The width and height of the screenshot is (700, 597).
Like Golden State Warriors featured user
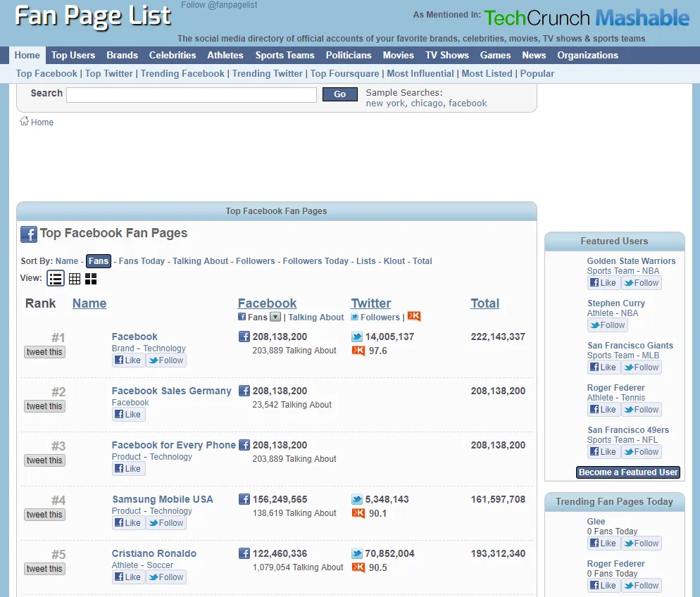point(604,283)
